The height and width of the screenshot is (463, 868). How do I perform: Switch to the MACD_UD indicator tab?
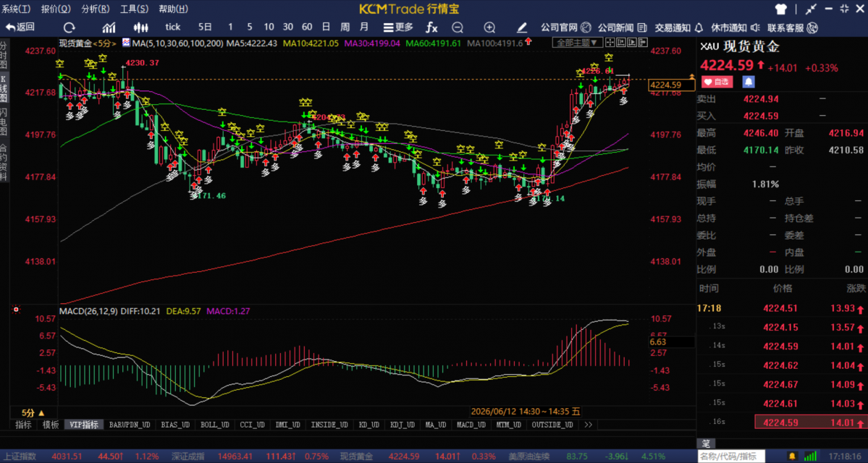pos(471,425)
